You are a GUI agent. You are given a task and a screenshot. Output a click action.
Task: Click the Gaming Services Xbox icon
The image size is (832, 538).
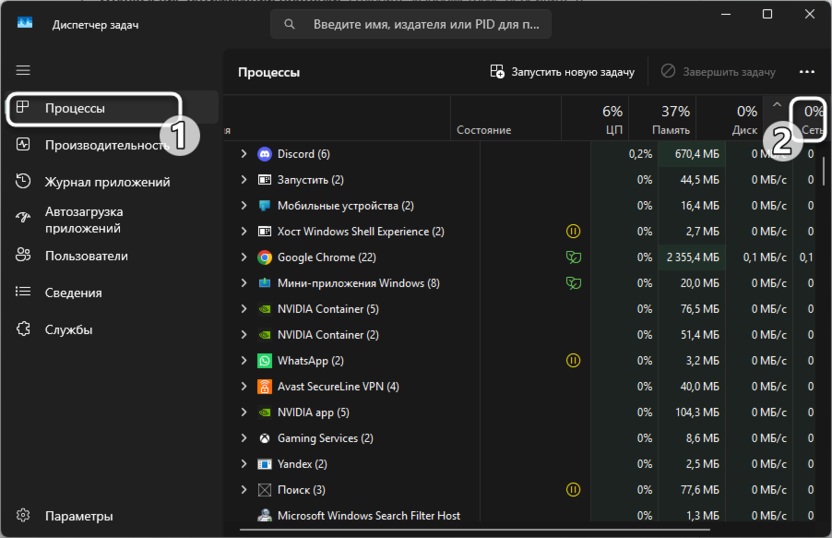264,438
